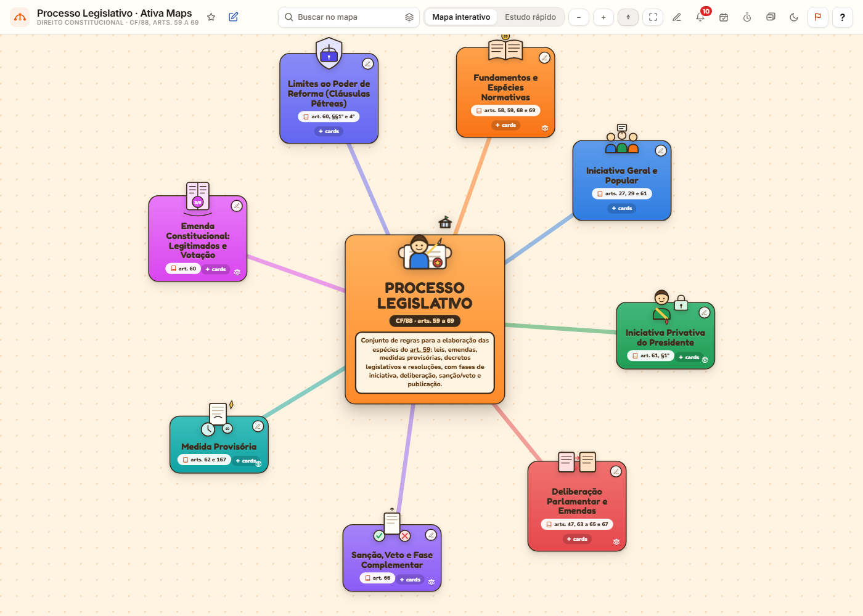Edit the Iniciativa Privativa do Presidente node
Screen dimensions: 863x616
click(705, 312)
